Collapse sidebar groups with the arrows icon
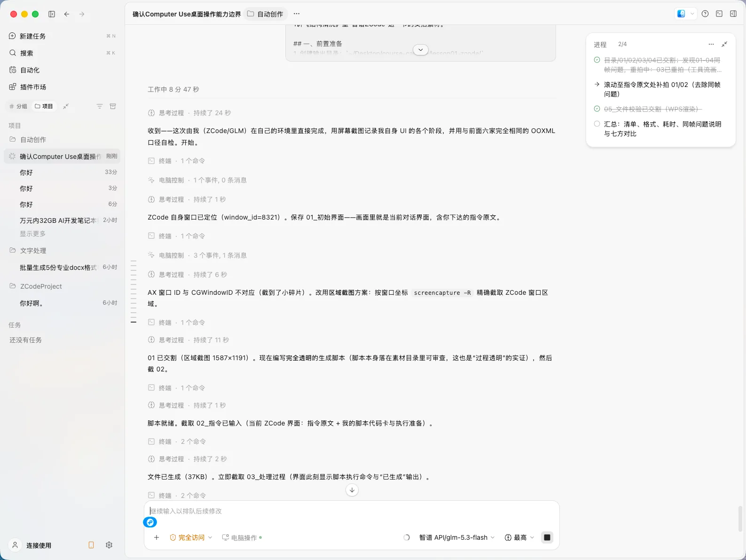Image resolution: width=746 pixels, height=560 pixels. point(66,106)
